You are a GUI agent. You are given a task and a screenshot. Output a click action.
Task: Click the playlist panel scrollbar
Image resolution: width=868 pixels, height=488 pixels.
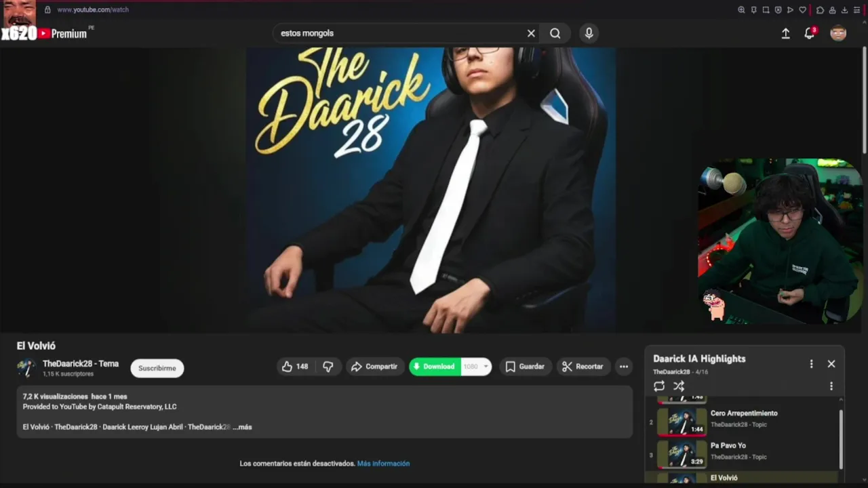[x=841, y=439]
